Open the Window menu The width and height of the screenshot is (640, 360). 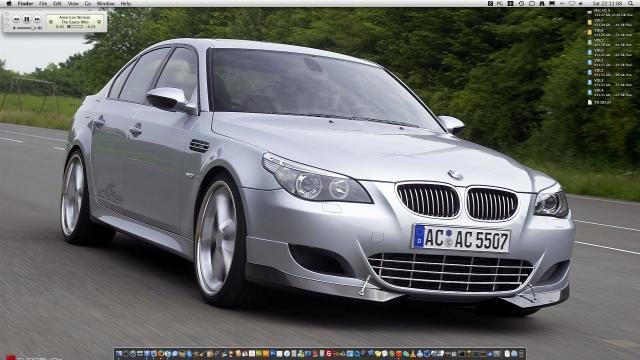point(105,3)
